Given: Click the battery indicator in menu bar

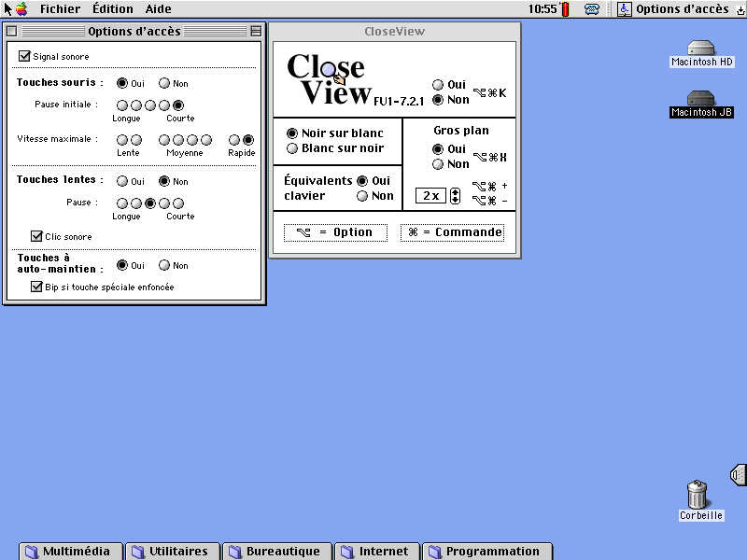Looking at the screenshot, I should pos(566,9).
